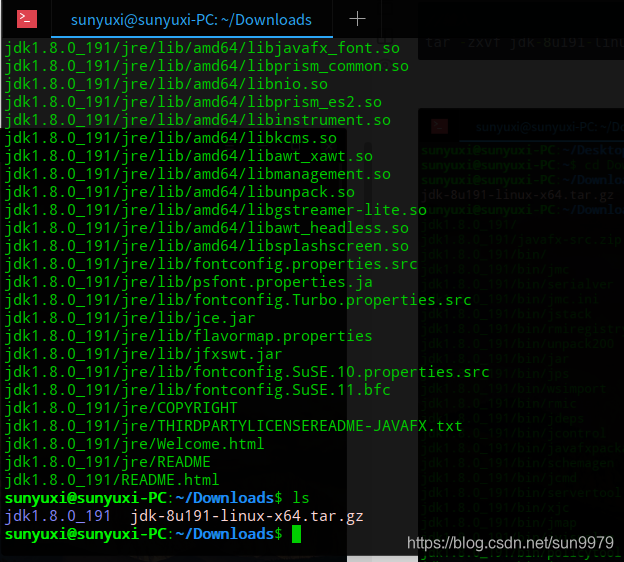The height and width of the screenshot is (562, 624).
Task: Click bin/serialver line in background terminal
Action: click(x=517, y=285)
